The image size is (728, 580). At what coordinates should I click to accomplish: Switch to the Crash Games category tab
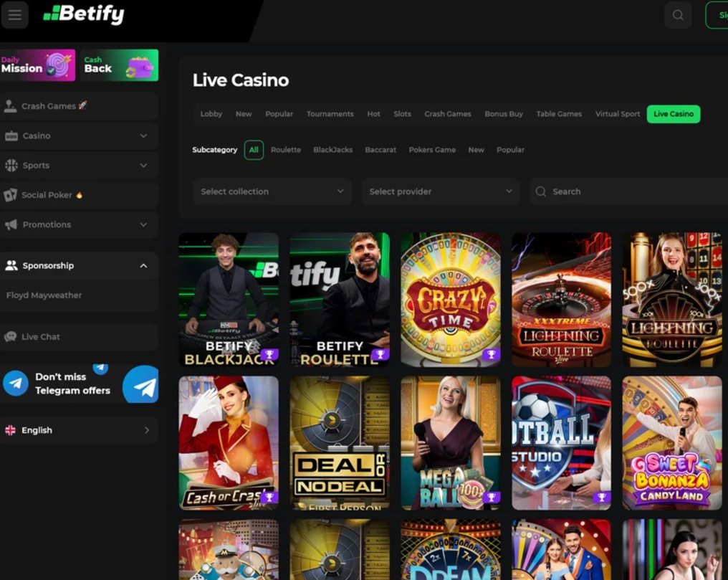coord(448,114)
